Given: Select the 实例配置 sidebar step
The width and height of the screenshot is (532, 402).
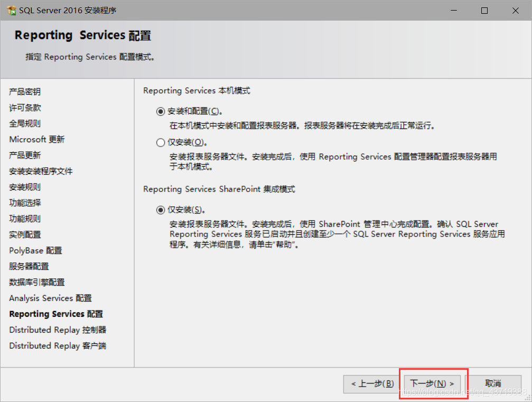Looking at the screenshot, I should (x=25, y=234).
